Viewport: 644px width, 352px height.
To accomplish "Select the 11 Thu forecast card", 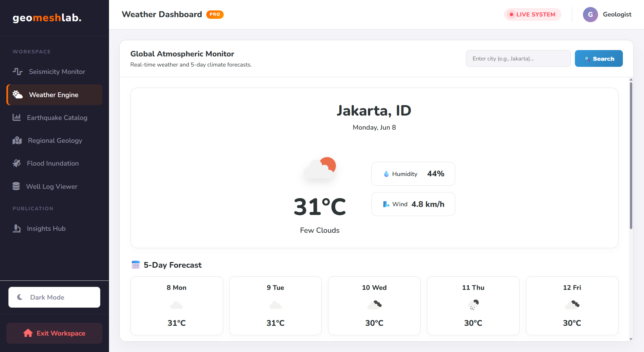I will point(473,306).
